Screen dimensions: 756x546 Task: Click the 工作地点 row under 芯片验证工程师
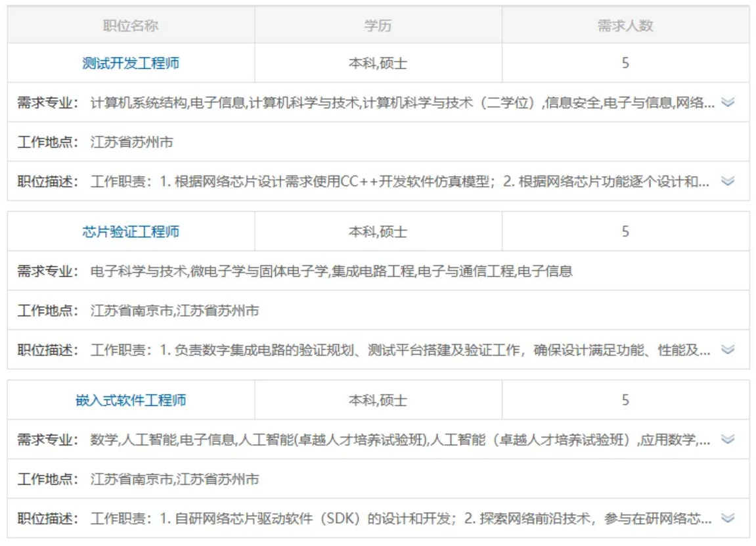tap(175, 311)
